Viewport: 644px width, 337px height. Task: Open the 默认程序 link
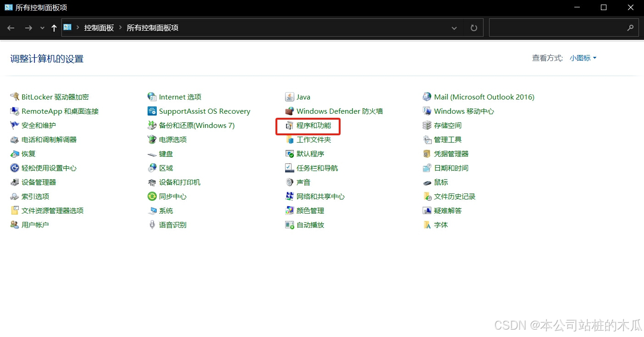[x=310, y=154]
